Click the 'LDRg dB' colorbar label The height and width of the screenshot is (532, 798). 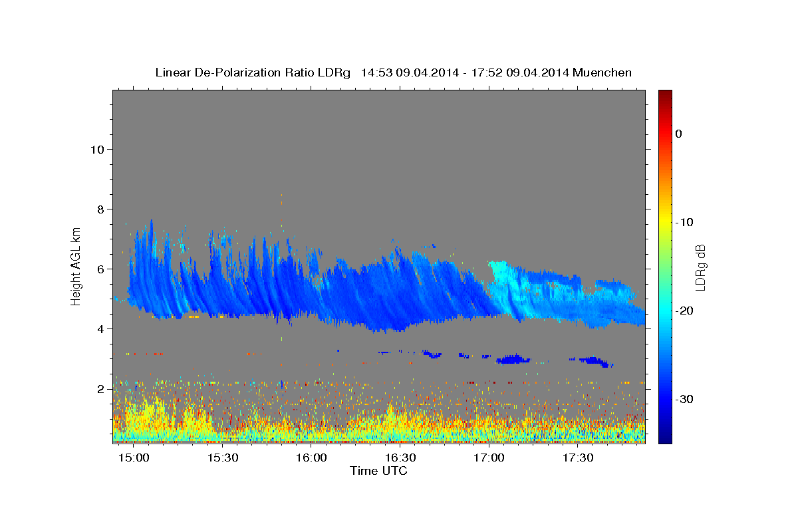tap(700, 267)
